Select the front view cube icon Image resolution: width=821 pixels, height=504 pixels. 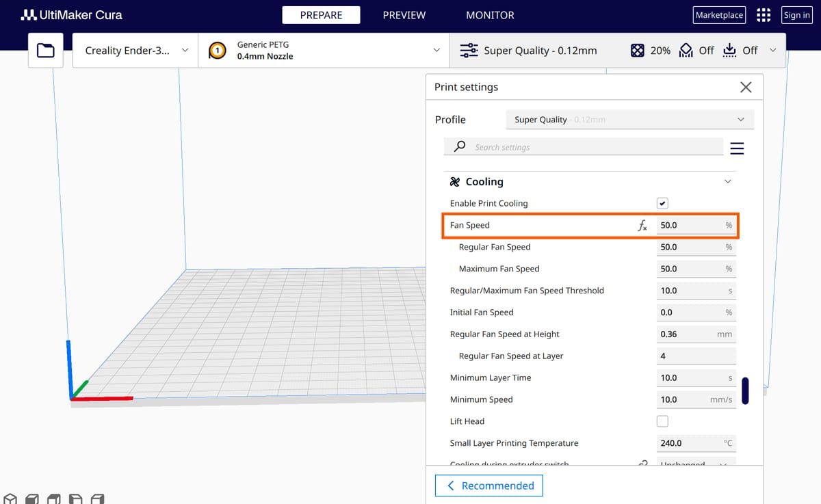click(32, 499)
